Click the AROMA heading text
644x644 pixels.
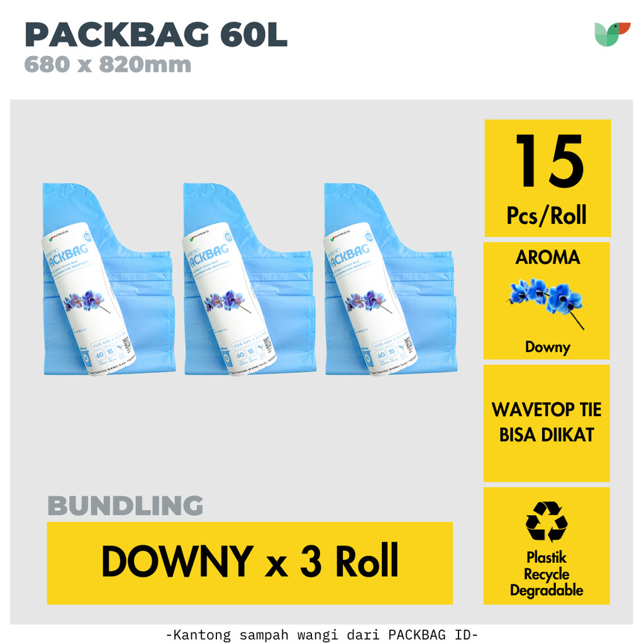[x=548, y=257]
